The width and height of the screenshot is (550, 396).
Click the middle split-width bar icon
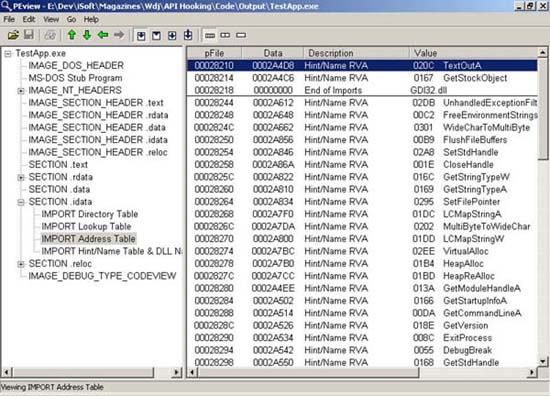[225, 35]
